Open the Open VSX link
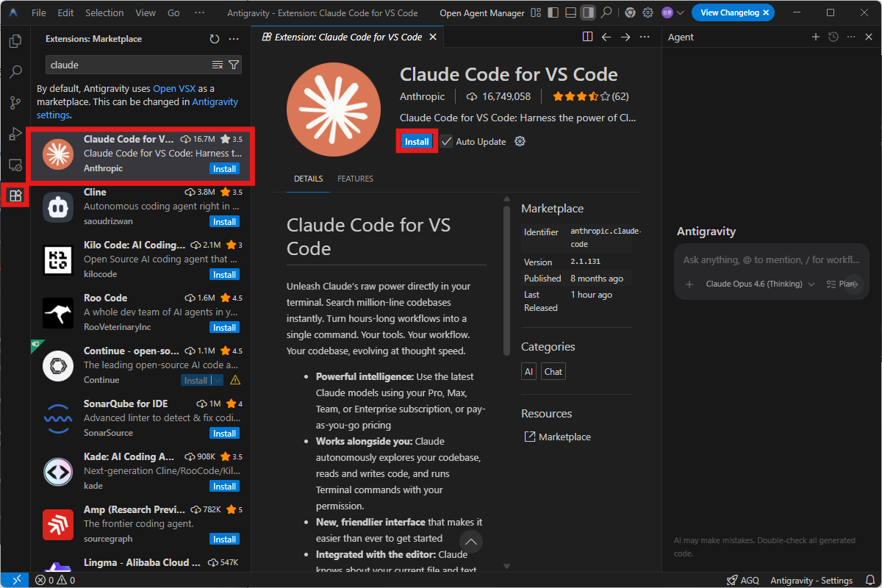The height and width of the screenshot is (588, 882). point(174,88)
